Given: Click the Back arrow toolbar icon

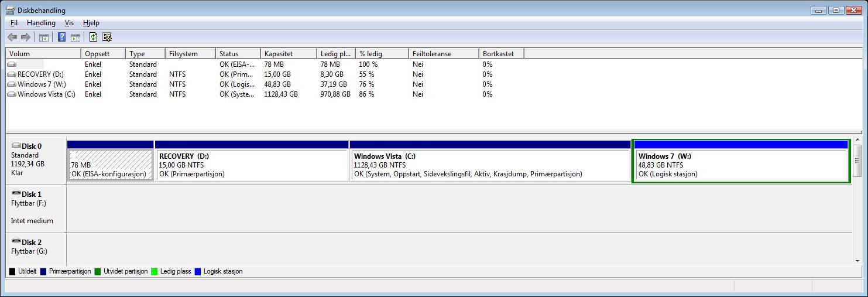Looking at the screenshot, I should [x=12, y=37].
